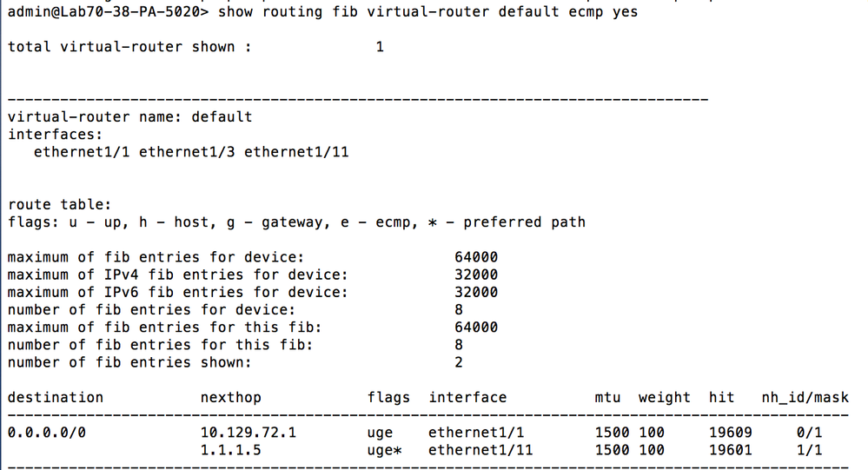The height and width of the screenshot is (470, 868).
Task: Click 'maximum of IPv6 fib entries' line
Action: [x=177, y=292]
